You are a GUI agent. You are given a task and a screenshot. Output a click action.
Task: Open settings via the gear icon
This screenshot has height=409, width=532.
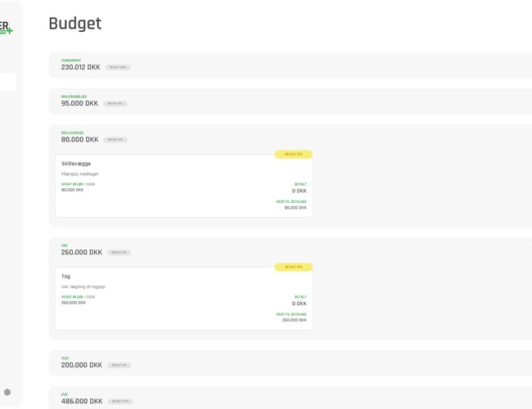click(7, 393)
